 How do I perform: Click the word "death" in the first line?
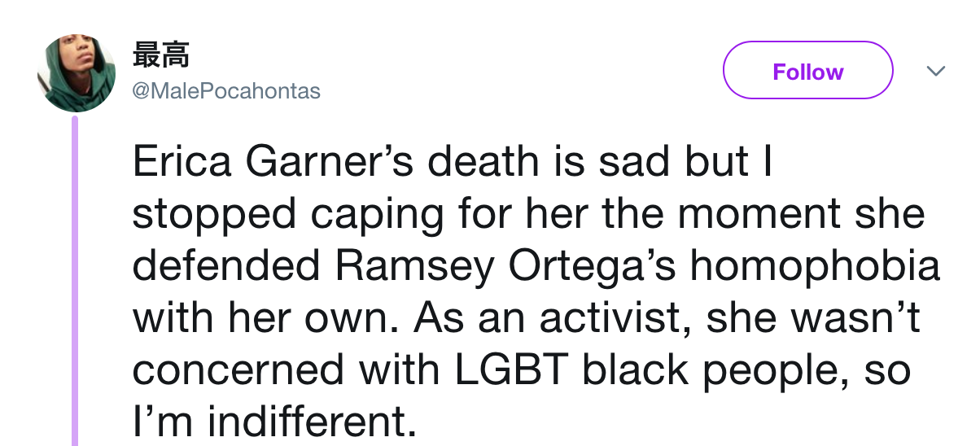click(x=481, y=163)
